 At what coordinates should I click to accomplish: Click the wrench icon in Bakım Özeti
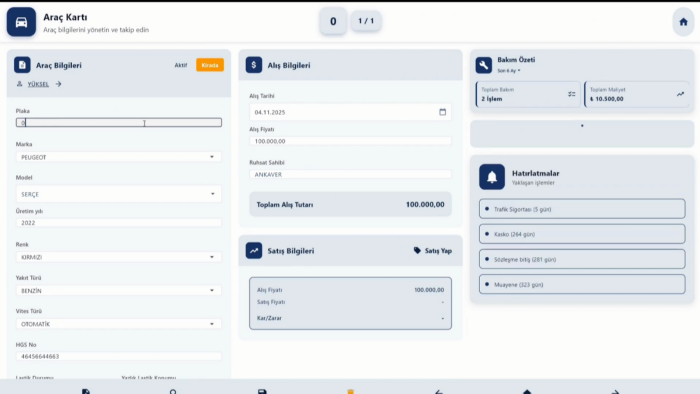(x=483, y=65)
